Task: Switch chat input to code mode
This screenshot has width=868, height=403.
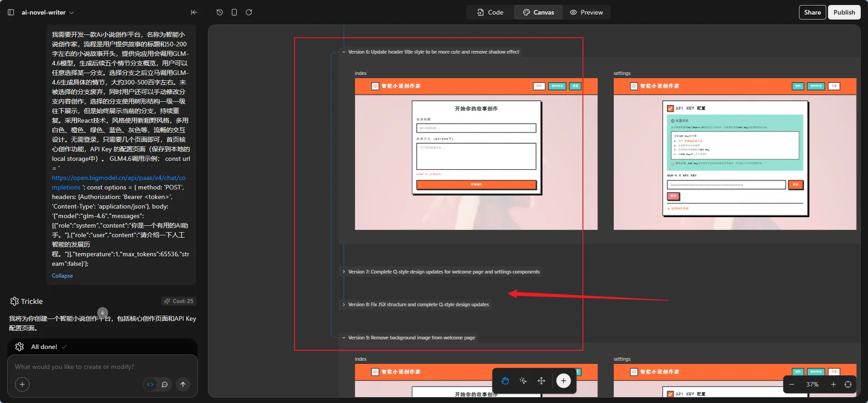Action: (150, 384)
